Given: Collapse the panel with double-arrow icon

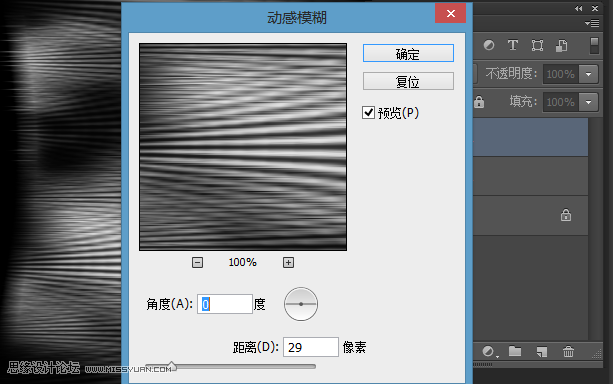Looking at the screenshot, I should (579, 8).
